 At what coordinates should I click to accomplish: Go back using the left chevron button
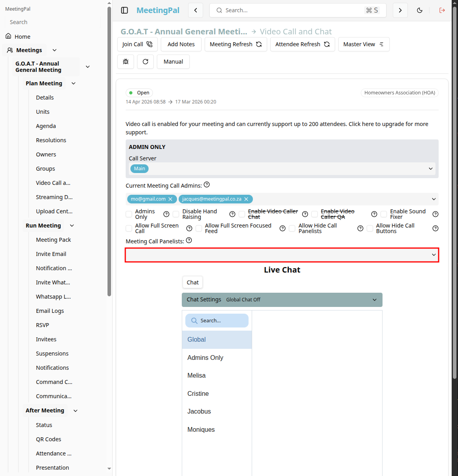coord(196,10)
